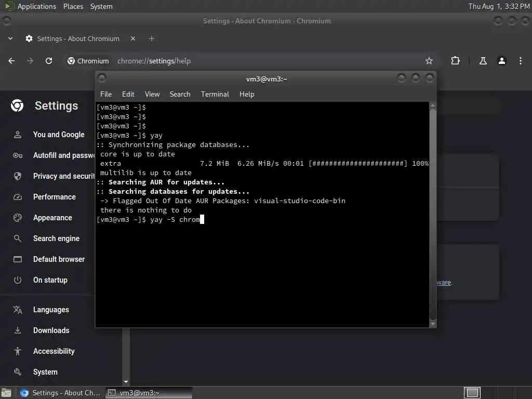Open Languages settings

pos(51,310)
